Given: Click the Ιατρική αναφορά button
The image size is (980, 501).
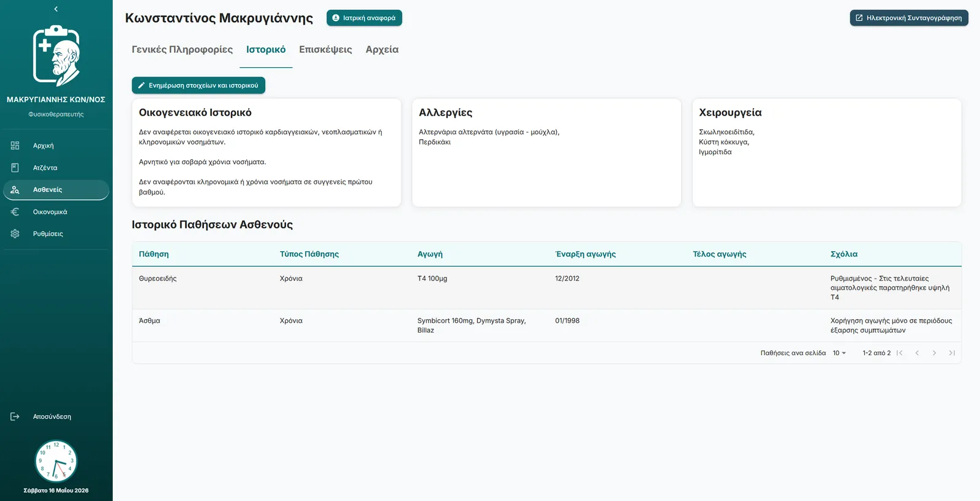Looking at the screenshot, I should [364, 18].
